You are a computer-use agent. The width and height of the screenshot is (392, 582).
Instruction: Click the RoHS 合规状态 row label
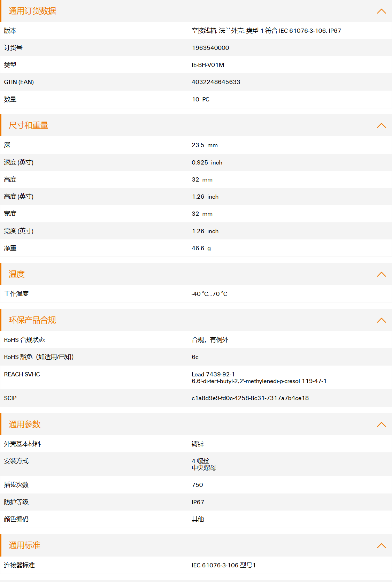coord(24,340)
